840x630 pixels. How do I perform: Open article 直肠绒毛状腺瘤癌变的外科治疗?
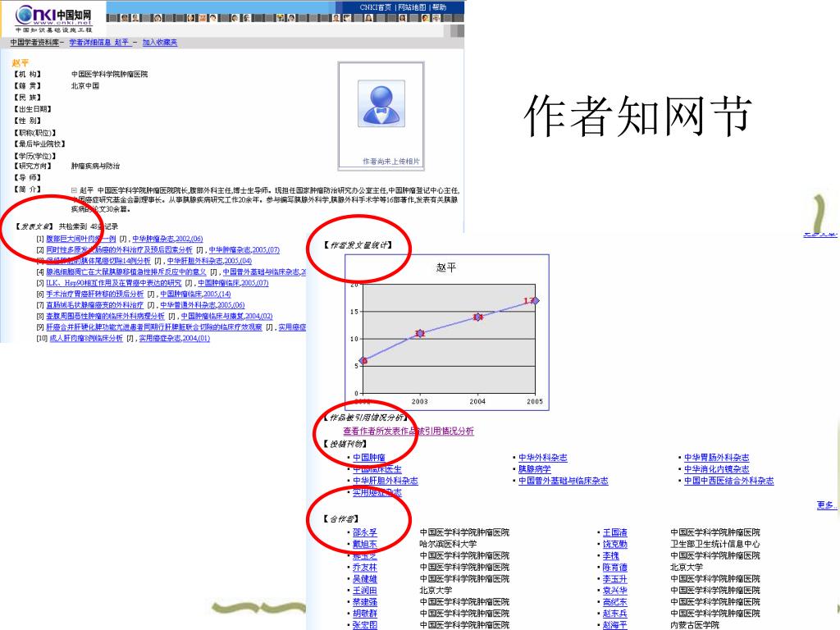(x=95, y=305)
